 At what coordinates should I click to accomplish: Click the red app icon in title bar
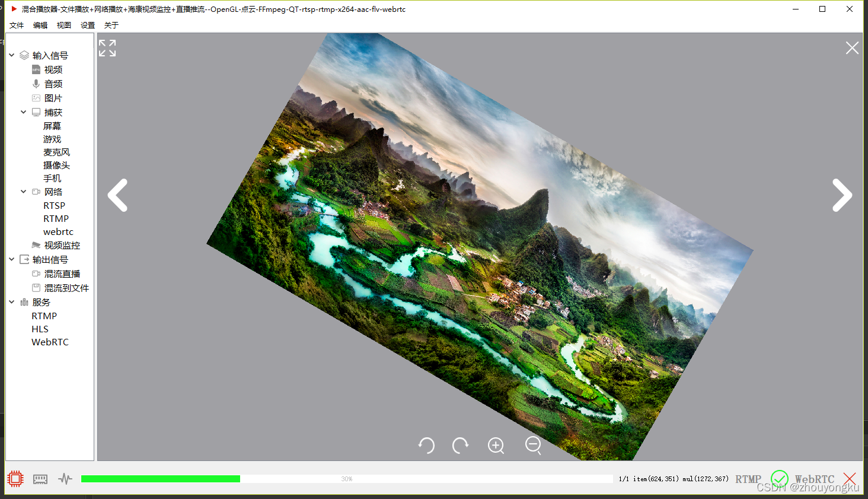[14, 9]
